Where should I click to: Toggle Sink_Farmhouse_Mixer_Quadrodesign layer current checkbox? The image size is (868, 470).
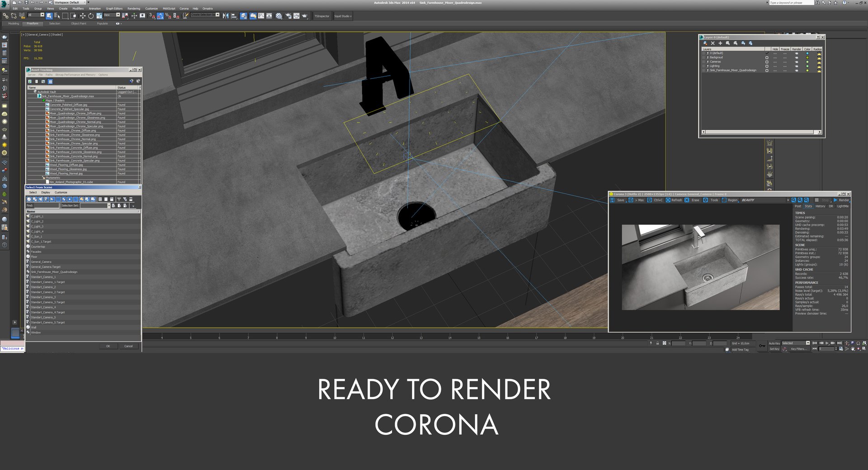point(767,71)
